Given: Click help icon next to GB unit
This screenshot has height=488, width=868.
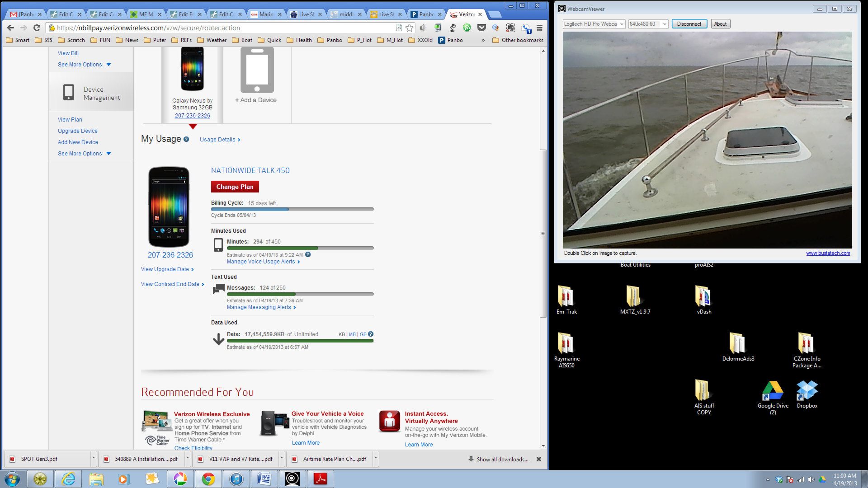Looking at the screenshot, I should [x=371, y=334].
